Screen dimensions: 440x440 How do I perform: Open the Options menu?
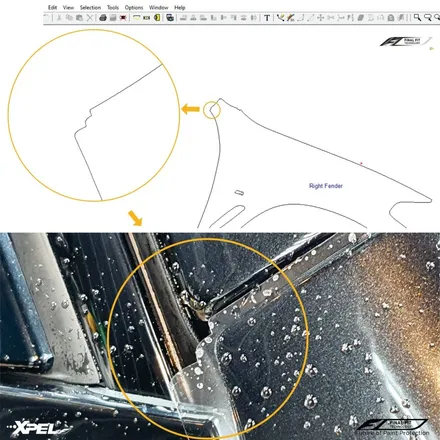point(134,7)
